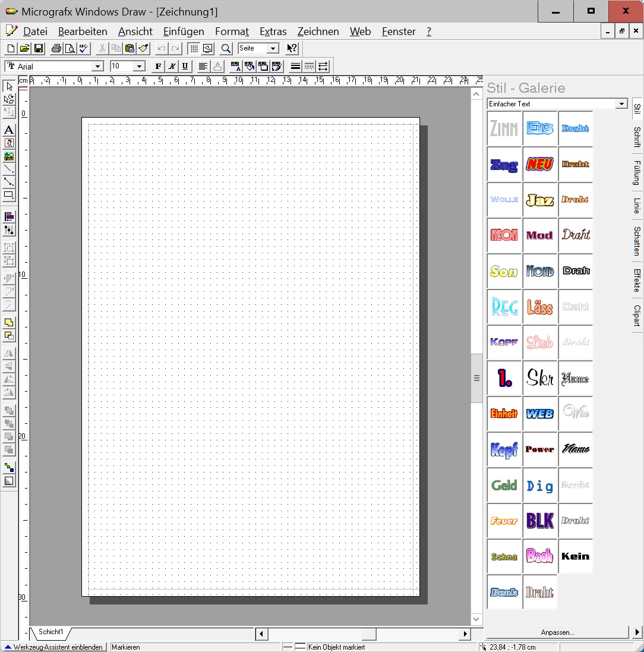Screen dimensions: 644x652
Task: Click Werkzeug-Assistent einblenden in status bar
Action: click(x=55, y=647)
